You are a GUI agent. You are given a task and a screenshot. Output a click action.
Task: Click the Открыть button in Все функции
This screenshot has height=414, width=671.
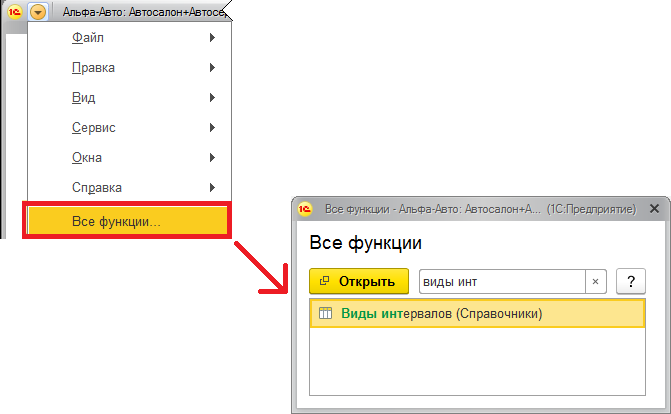359,281
